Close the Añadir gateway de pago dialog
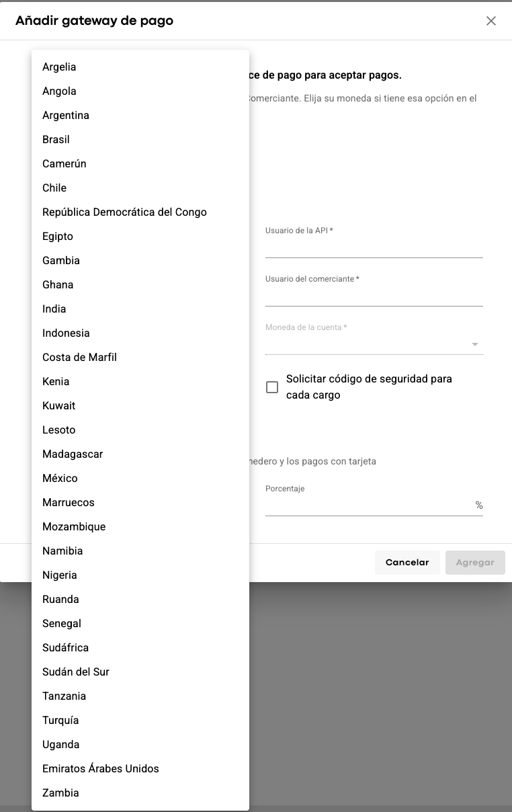This screenshot has height=812, width=512. click(x=491, y=21)
